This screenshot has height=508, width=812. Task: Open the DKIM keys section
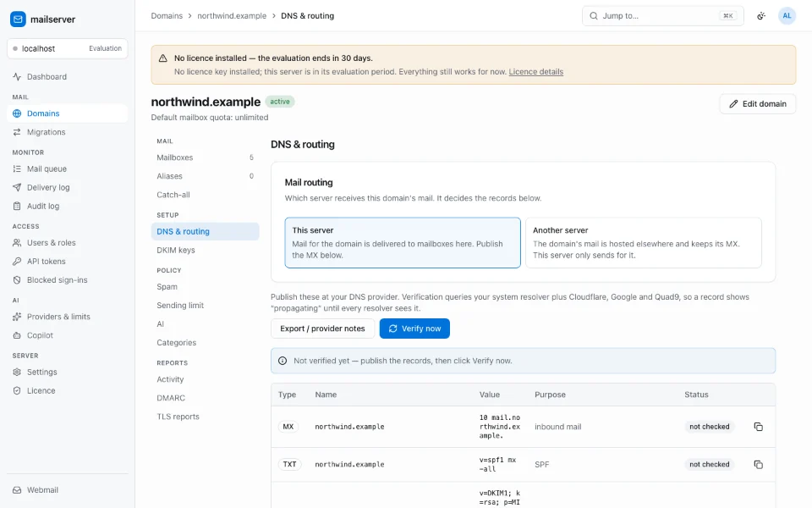(x=205, y=251)
